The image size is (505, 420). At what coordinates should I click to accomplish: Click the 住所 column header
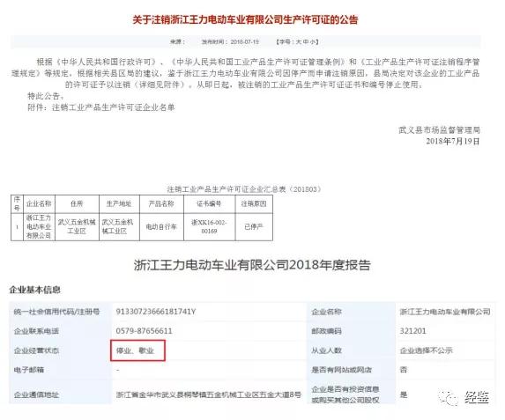coord(77,204)
